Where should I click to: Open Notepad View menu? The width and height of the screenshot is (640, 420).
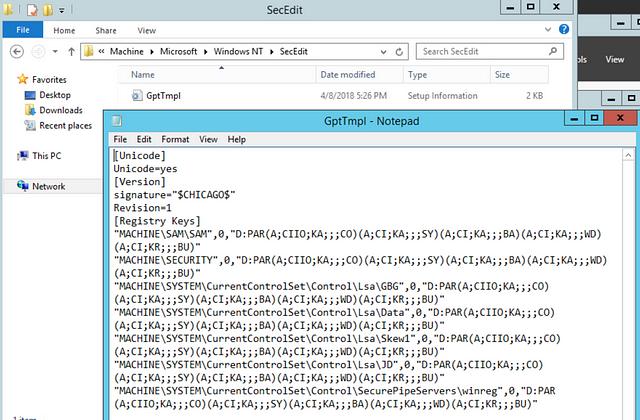tap(208, 140)
